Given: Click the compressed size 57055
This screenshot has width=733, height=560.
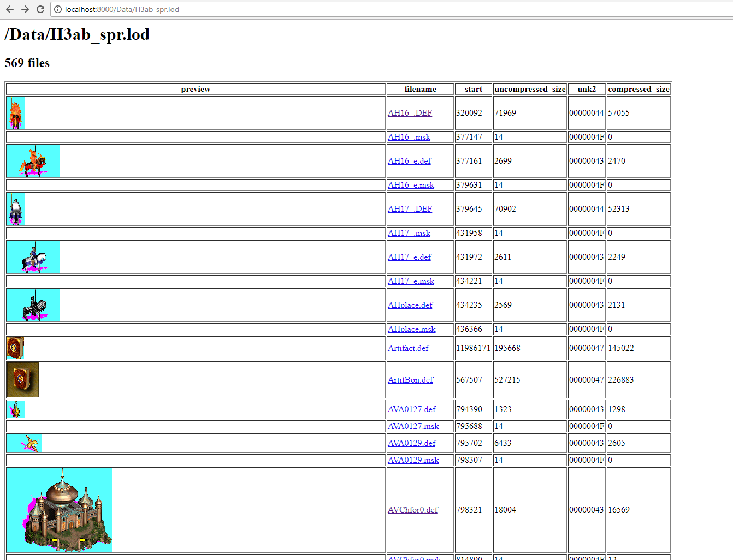Looking at the screenshot, I should (619, 113).
